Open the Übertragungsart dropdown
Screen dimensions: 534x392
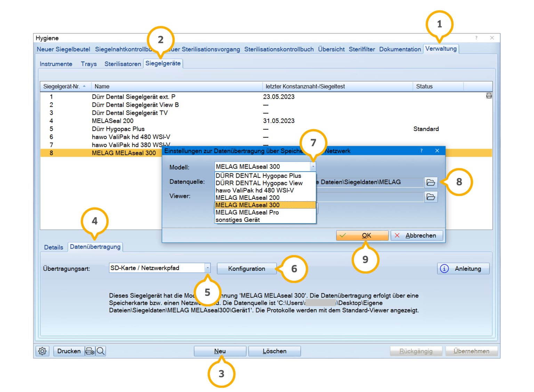[208, 268]
